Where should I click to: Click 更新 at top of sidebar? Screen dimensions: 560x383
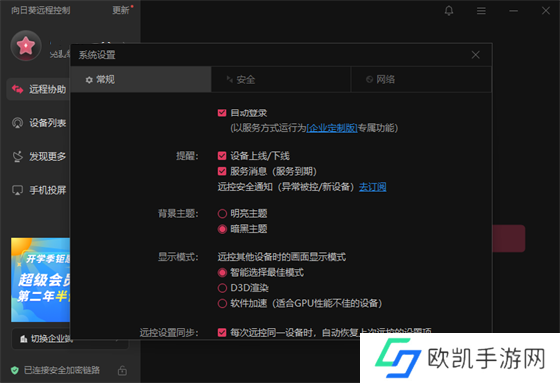(x=121, y=10)
